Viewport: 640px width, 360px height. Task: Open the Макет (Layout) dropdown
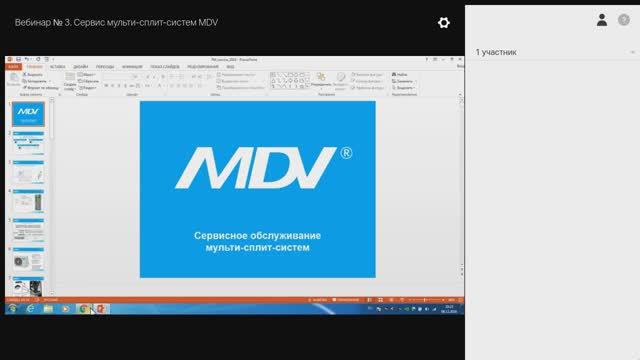click(87, 75)
